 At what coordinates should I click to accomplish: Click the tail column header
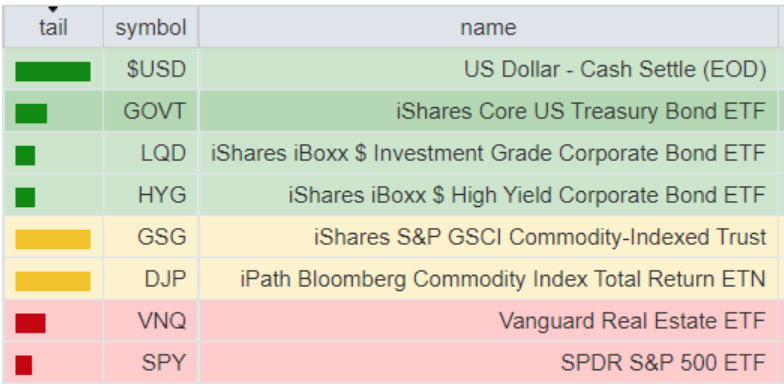click(53, 28)
